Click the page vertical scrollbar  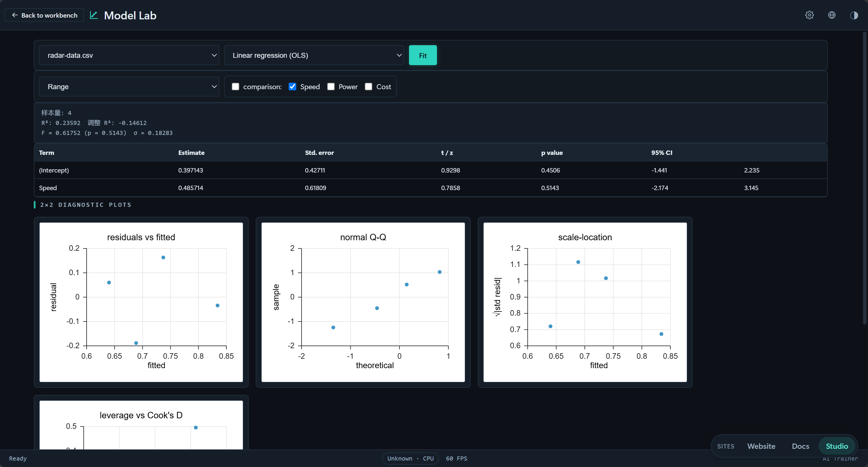click(x=864, y=178)
